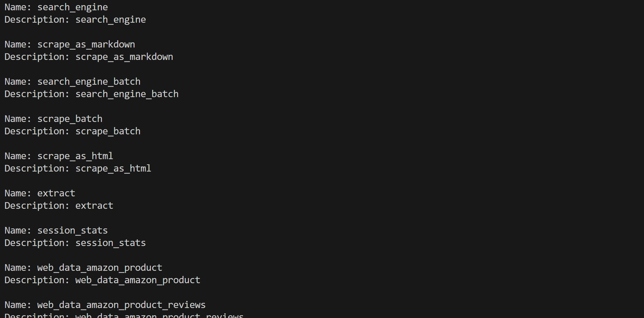Click scrape_batch text on its Description line
This screenshot has height=318, width=644.
tap(108, 131)
